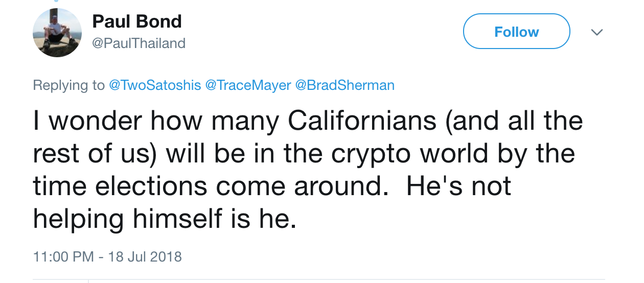Open the @TraceMayer mention link

click(x=248, y=85)
